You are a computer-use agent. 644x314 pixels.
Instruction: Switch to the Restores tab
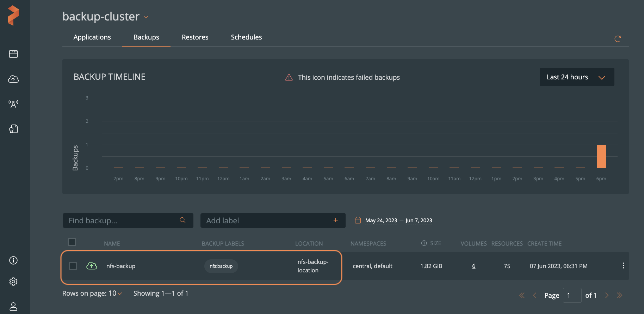click(195, 37)
